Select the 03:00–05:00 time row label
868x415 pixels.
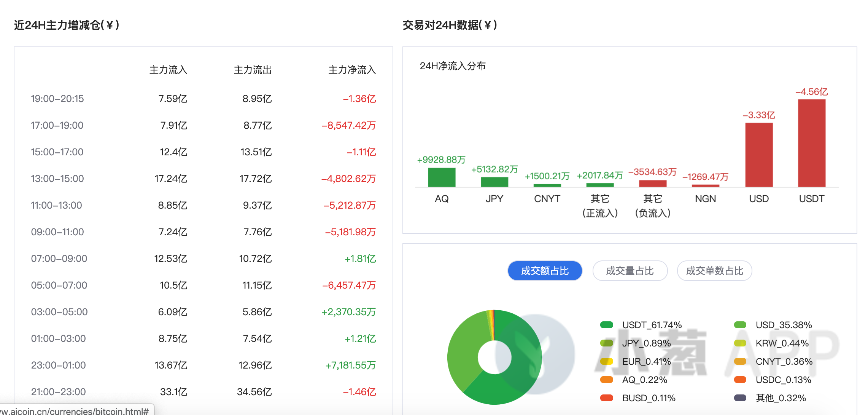(59, 312)
